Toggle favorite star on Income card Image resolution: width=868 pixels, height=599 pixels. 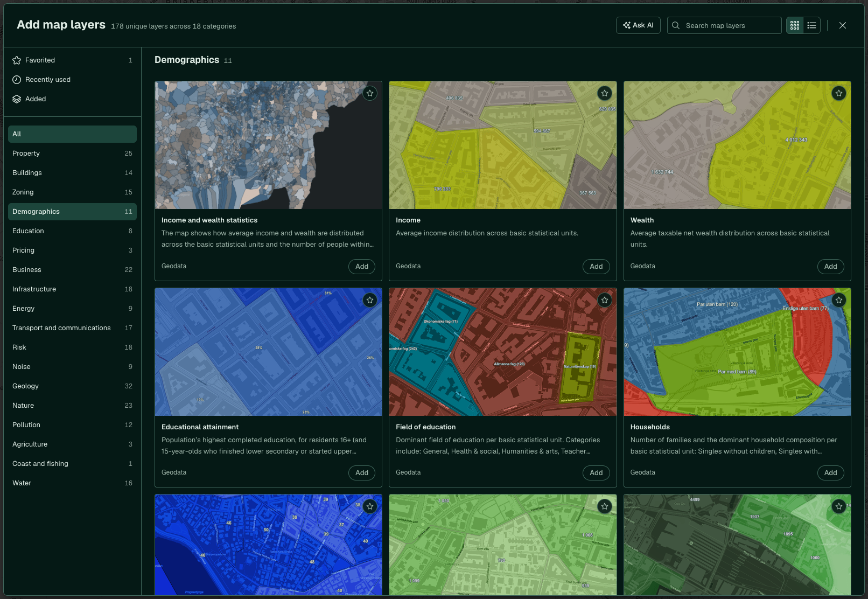(x=605, y=93)
